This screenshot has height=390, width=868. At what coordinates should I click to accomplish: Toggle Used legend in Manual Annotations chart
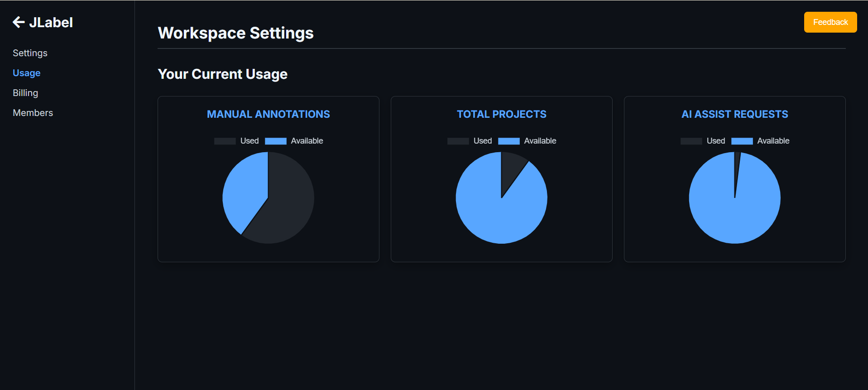pos(236,141)
